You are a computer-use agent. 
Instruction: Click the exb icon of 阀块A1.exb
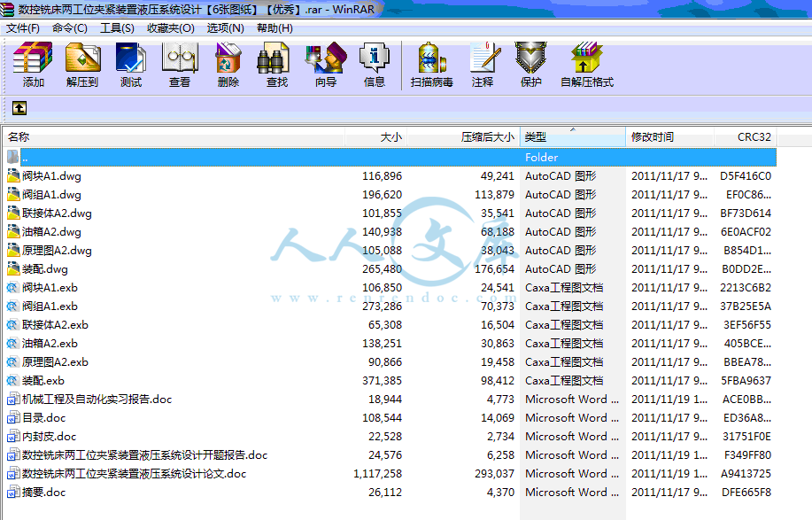(13, 287)
